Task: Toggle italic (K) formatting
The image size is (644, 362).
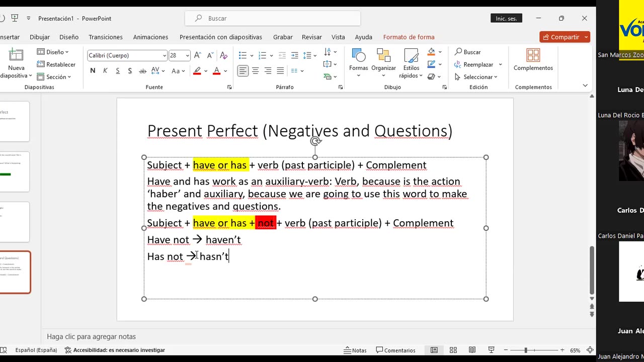Action: point(105,71)
